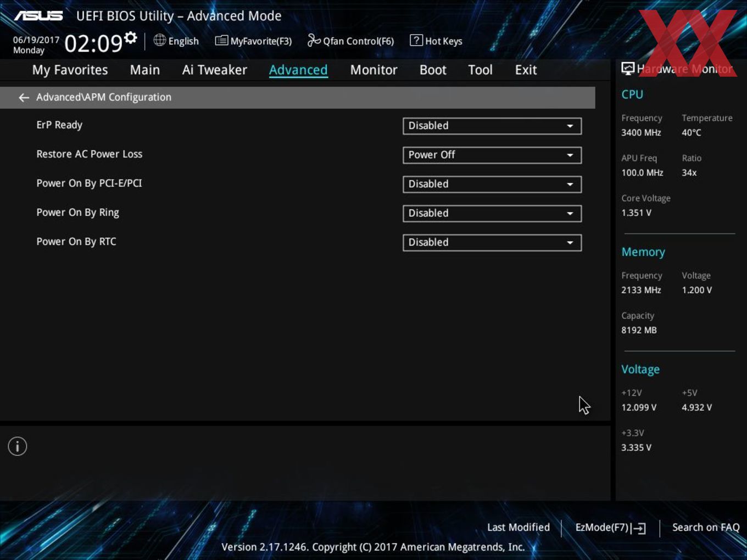
Task: Select the Advanced tab
Action: point(298,70)
